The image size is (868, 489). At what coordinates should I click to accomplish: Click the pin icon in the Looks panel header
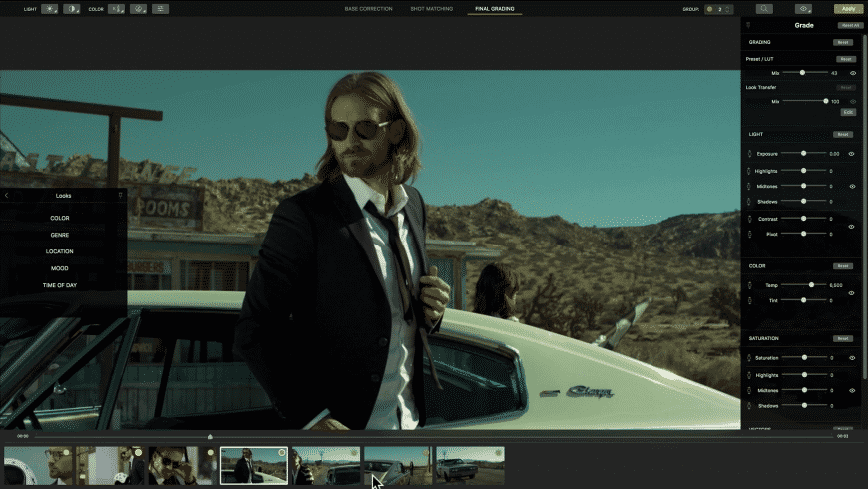click(121, 195)
